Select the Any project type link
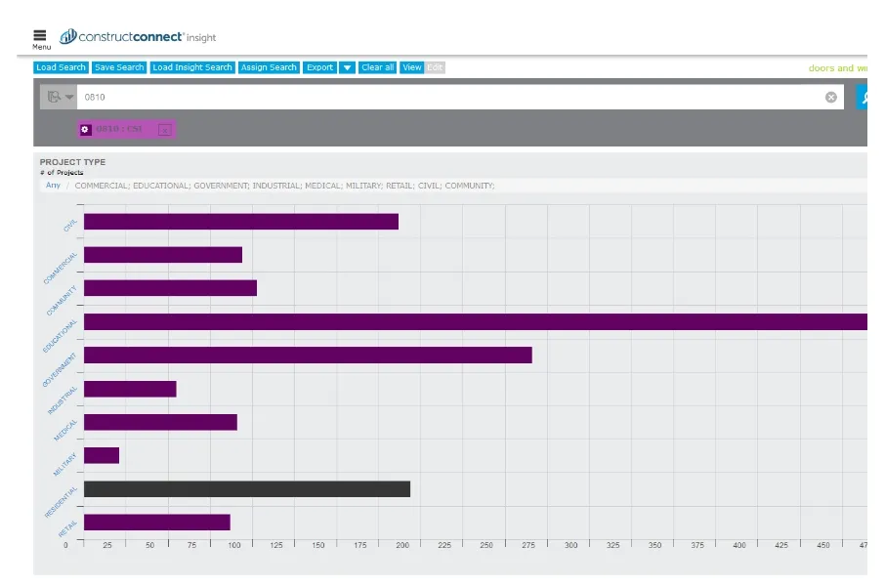 (53, 185)
